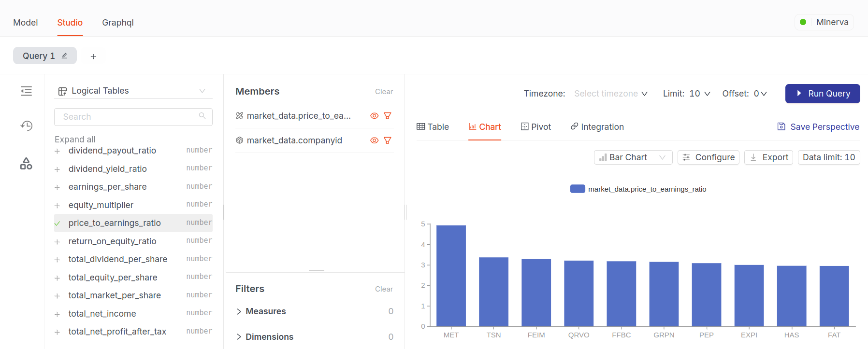This screenshot has width=868, height=349.
Task: Switch to Table view
Action: point(433,127)
